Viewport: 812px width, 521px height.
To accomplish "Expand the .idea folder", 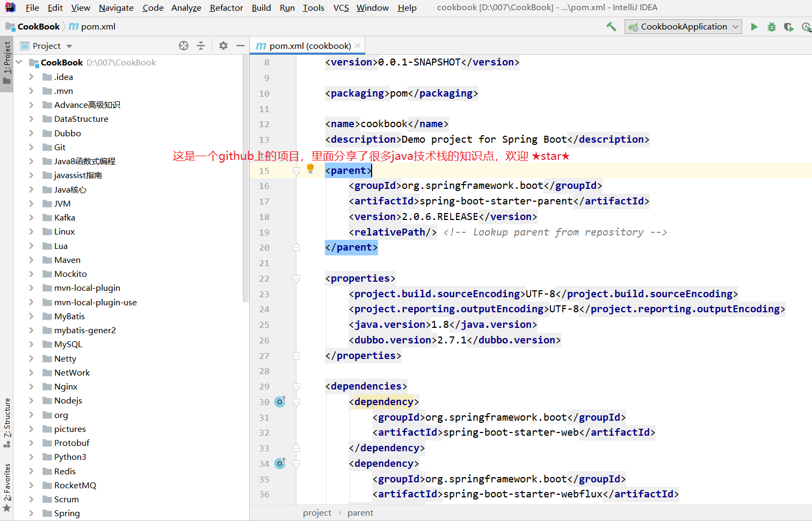I will (31, 77).
